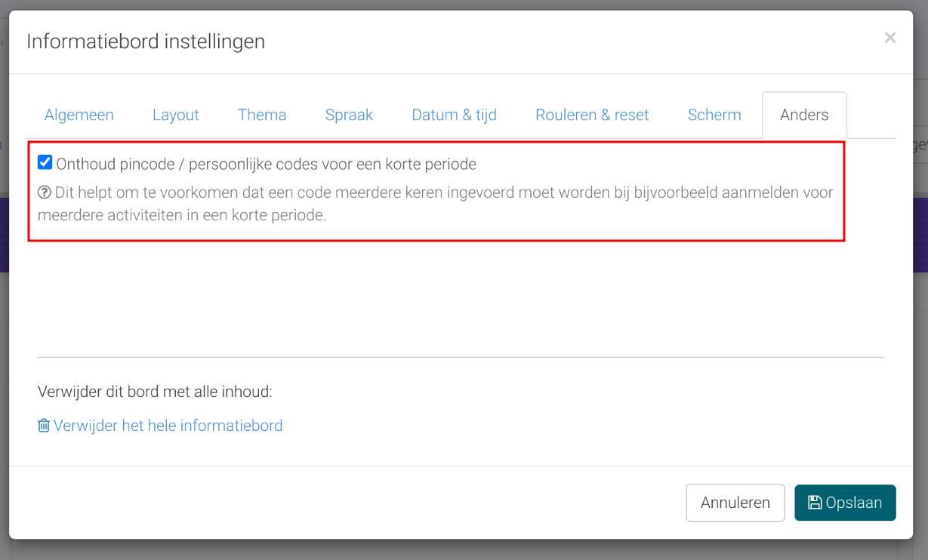Click the trash can icon
Viewport: 928px width, 560px height.
click(44, 426)
